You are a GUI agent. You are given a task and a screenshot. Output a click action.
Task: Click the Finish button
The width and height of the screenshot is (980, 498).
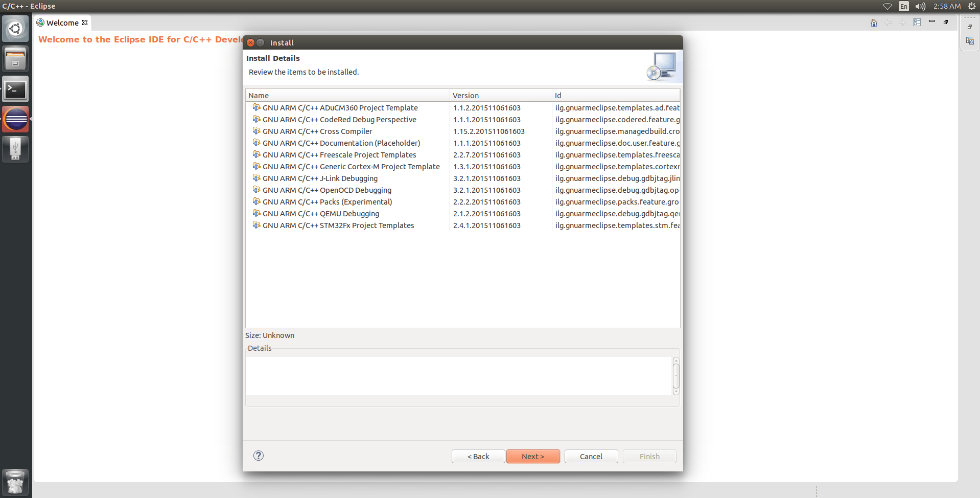[649, 456]
